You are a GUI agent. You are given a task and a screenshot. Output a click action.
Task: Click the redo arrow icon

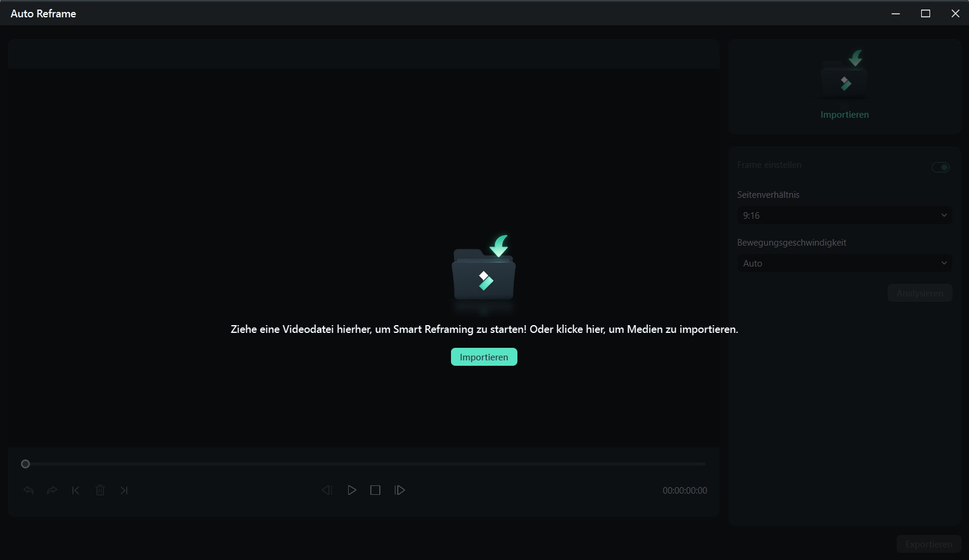(x=52, y=490)
